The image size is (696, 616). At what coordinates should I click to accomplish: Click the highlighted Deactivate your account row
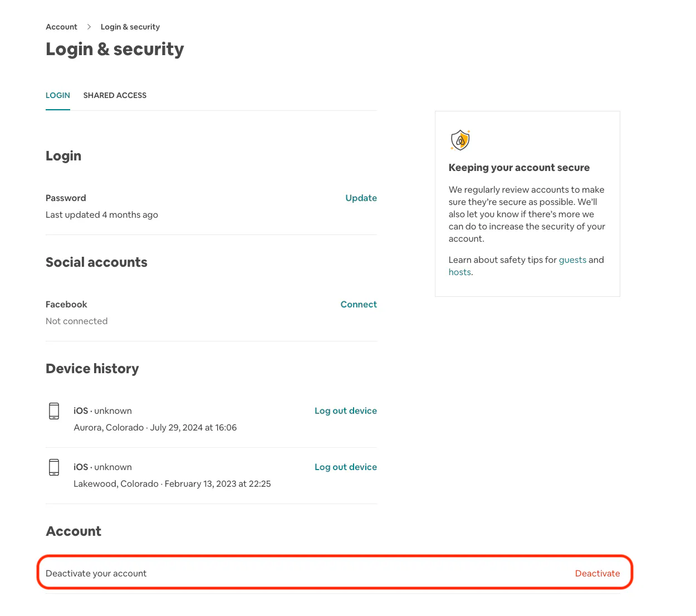click(x=334, y=573)
